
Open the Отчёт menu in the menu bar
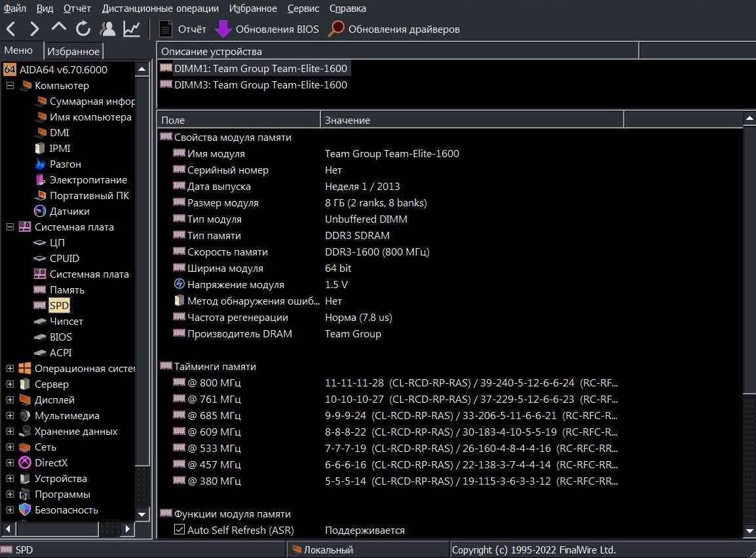[x=77, y=9]
